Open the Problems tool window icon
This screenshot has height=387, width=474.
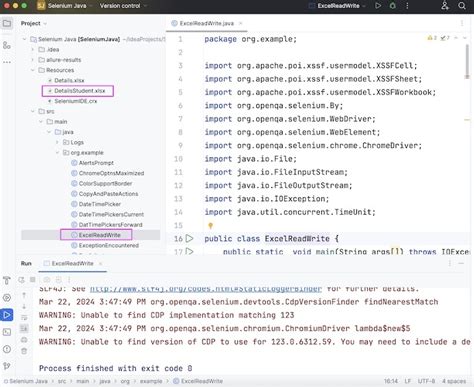(x=7, y=349)
